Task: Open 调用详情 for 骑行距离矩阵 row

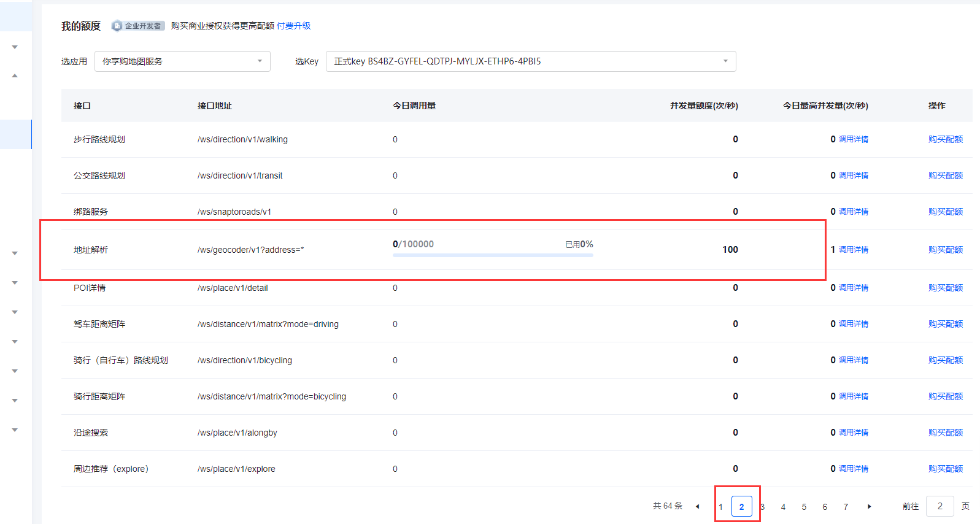Action: (x=853, y=396)
